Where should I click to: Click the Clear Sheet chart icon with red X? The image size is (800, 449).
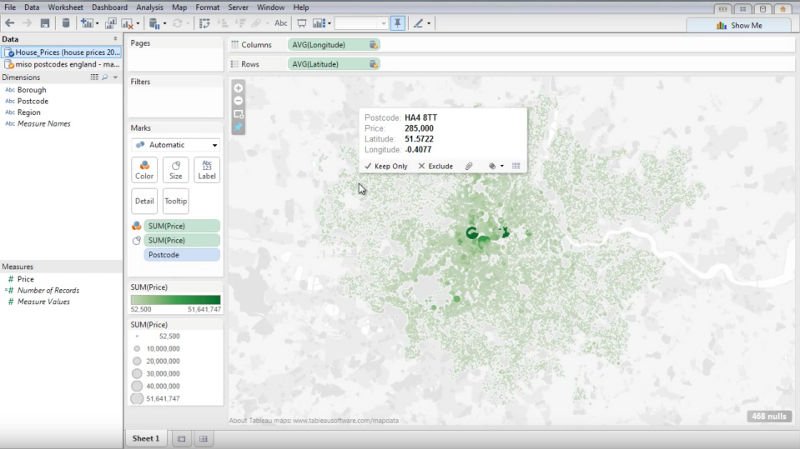(127, 23)
